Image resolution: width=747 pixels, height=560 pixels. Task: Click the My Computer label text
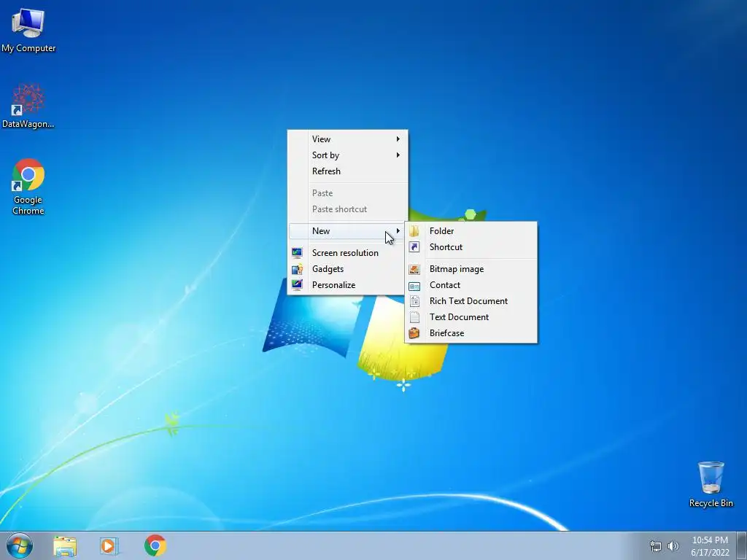[28, 48]
